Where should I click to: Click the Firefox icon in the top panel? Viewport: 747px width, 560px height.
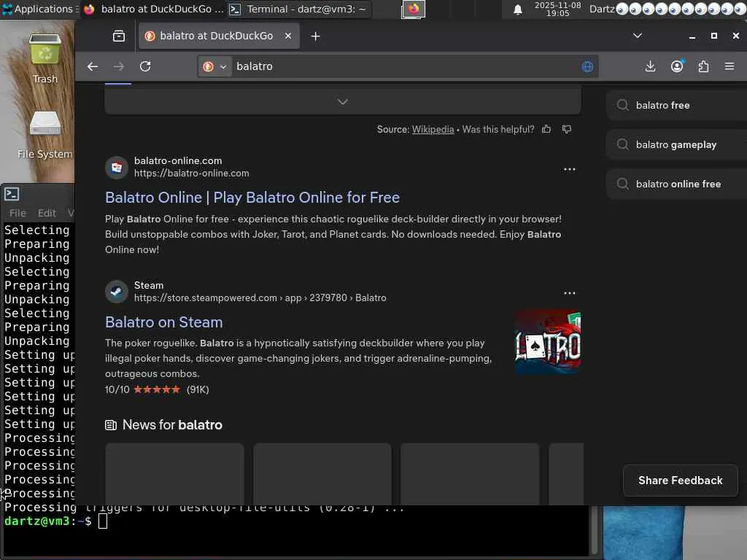[x=413, y=9]
